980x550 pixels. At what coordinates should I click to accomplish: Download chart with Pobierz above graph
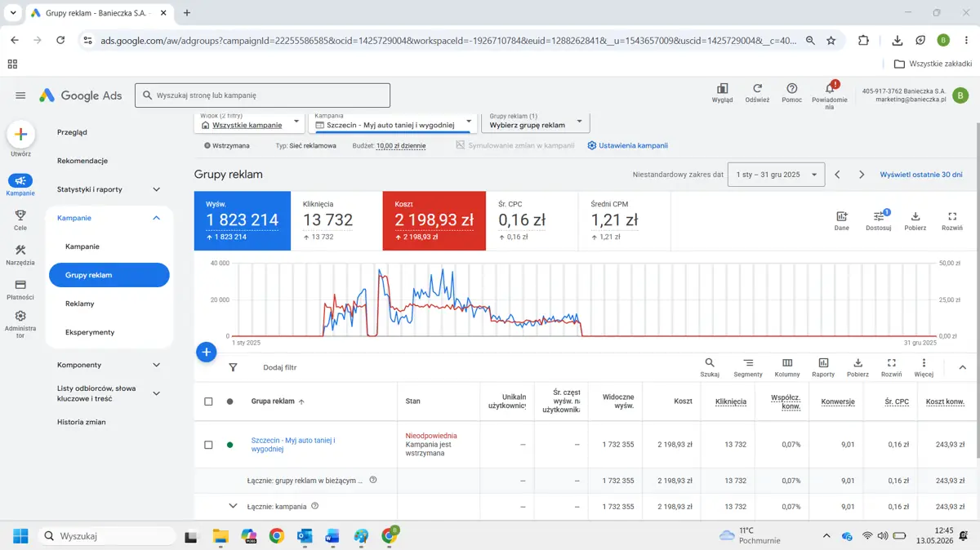click(915, 216)
